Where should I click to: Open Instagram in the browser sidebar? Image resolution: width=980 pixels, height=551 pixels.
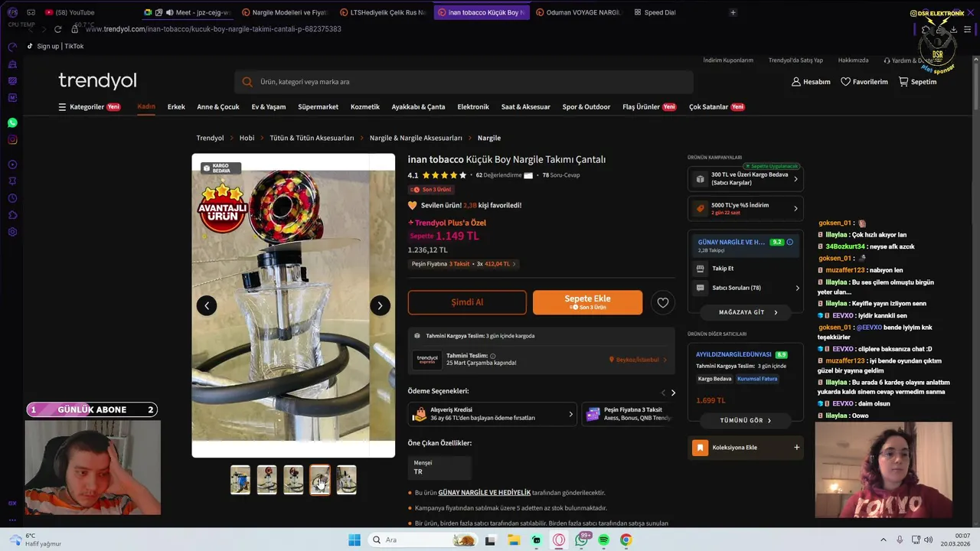(x=12, y=140)
